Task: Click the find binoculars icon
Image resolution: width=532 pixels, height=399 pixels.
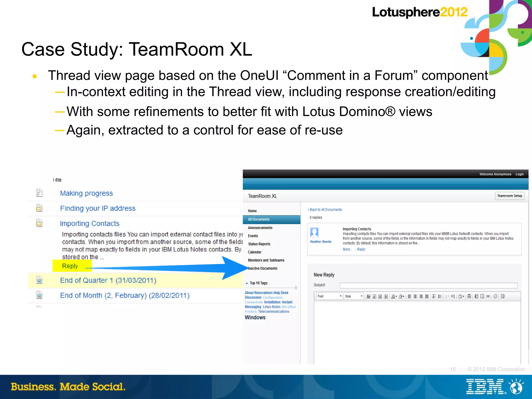Action: pyautogui.click(x=469, y=296)
